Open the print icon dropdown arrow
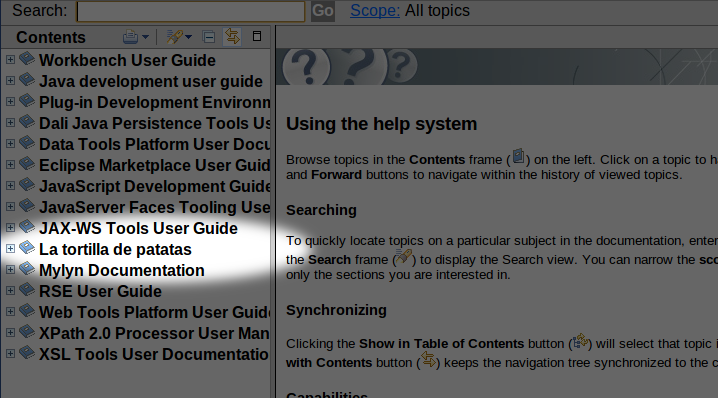Viewport: 718px width, 398px height. point(145,37)
